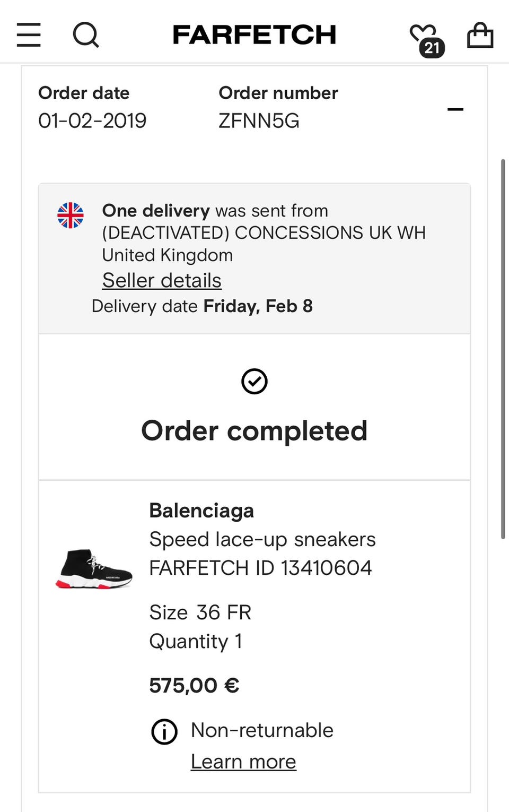
Task: Tap the non-returnable info icon
Action: click(x=164, y=732)
